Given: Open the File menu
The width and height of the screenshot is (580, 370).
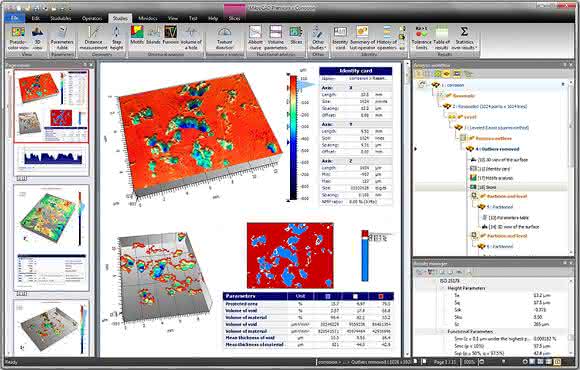Looking at the screenshot, I should coord(15,18).
